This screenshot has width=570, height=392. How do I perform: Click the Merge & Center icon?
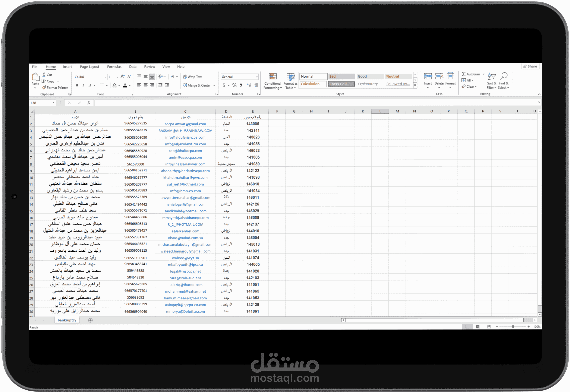(185, 85)
